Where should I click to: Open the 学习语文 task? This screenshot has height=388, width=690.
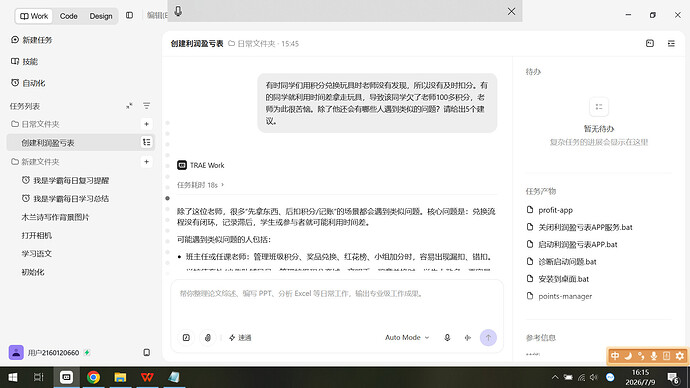point(37,254)
